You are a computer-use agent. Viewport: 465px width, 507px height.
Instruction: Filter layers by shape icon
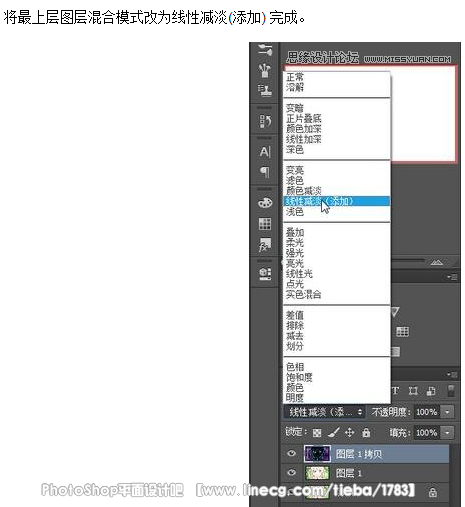coord(413,390)
